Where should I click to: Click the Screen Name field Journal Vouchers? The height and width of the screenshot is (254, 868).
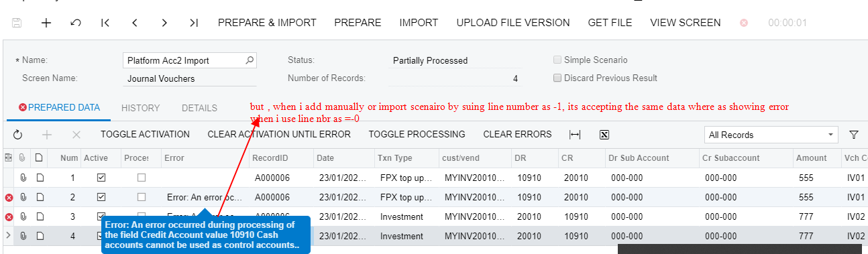pyautogui.click(x=190, y=78)
